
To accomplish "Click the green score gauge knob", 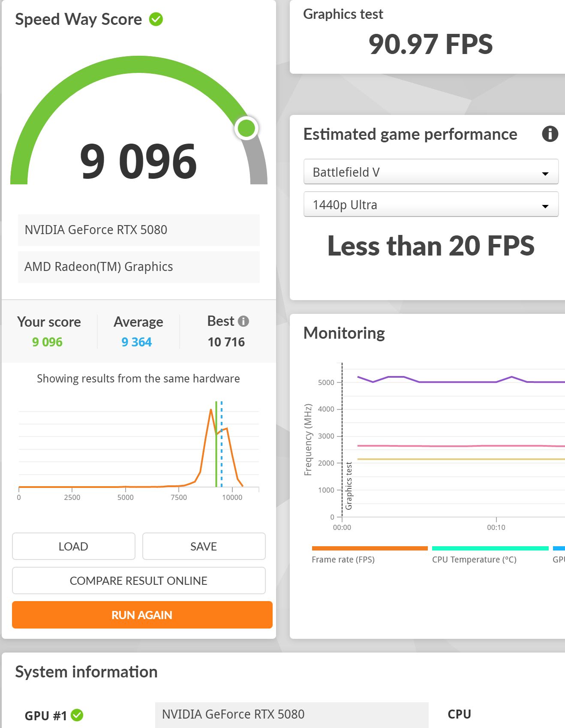I will (x=246, y=128).
